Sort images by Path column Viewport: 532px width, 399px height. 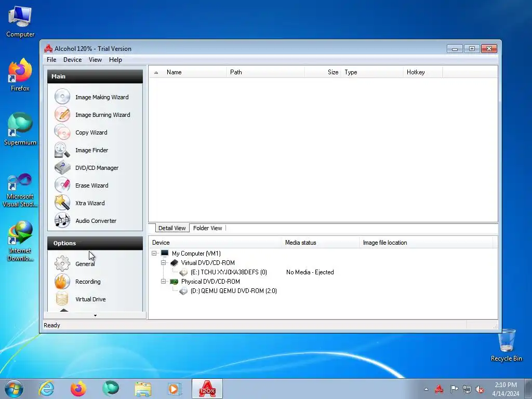[265, 72]
